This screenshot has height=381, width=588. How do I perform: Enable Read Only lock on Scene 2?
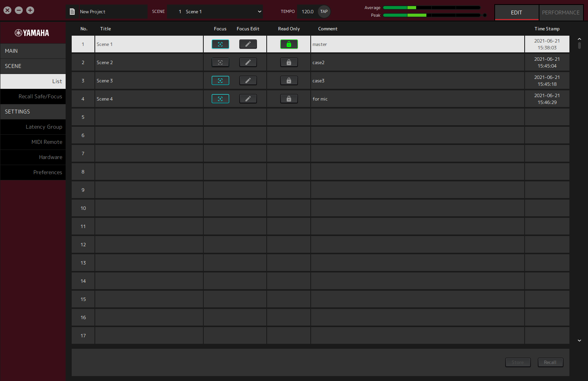pos(289,62)
